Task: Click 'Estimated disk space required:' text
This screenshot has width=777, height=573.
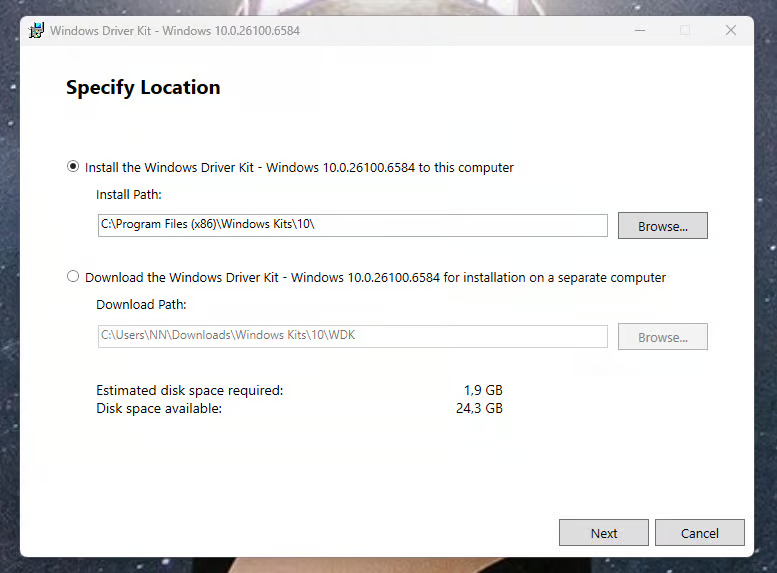Action: tap(190, 391)
